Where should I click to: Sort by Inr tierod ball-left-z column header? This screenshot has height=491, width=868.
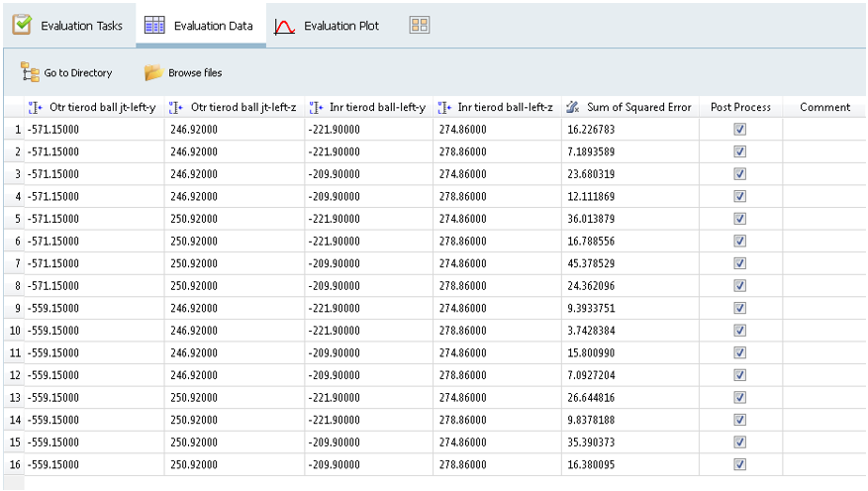505,107
